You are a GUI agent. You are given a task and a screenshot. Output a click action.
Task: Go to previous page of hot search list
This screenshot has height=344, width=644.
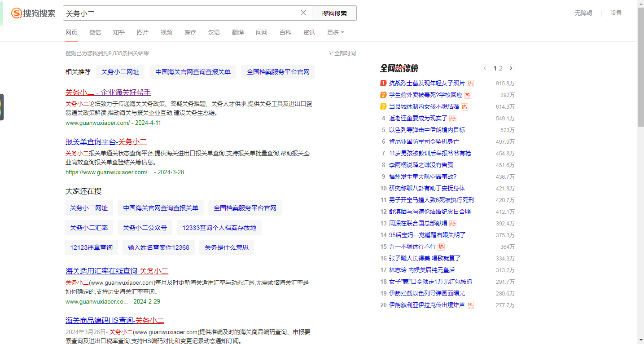485,68
